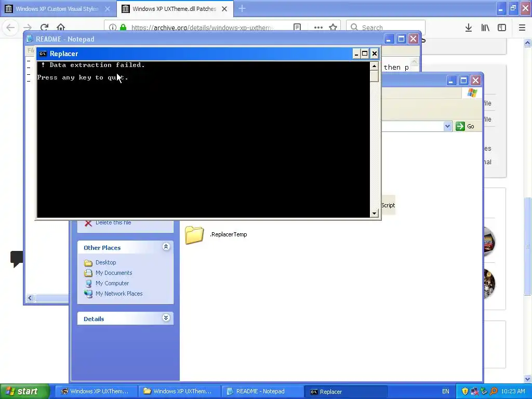
Task: Open My Documents in Other Places
Action: point(114,273)
